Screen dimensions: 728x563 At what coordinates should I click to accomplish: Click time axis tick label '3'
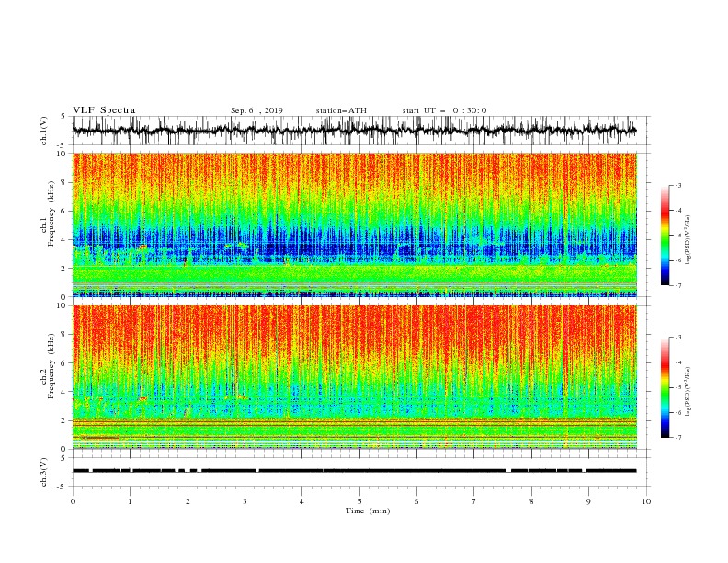tap(245, 501)
